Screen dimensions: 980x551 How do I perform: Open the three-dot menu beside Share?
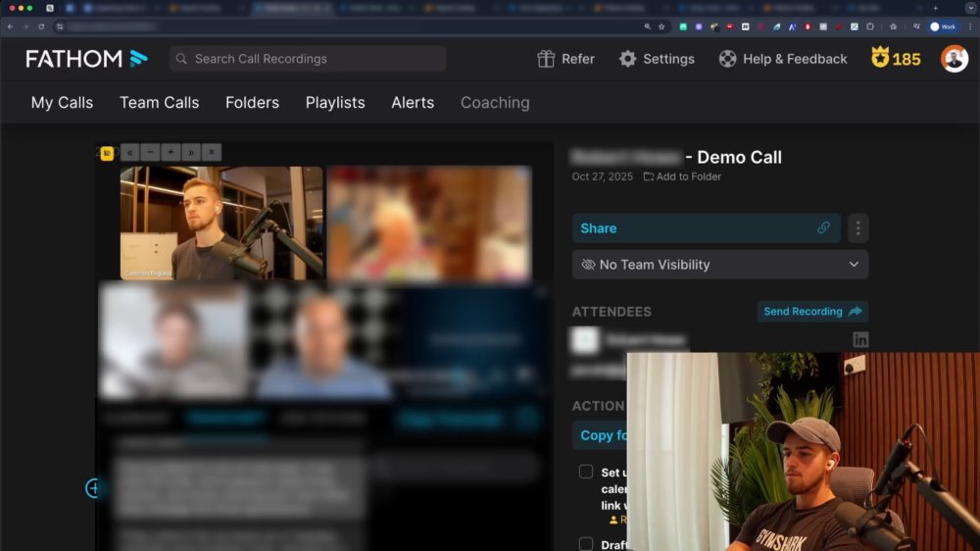pyautogui.click(x=858, y=228)
